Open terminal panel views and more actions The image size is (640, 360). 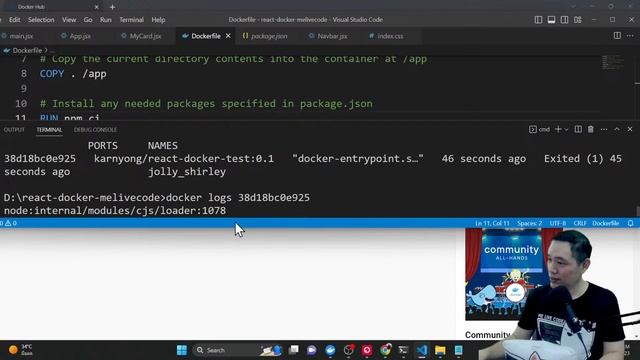click(x=604, y=129)
